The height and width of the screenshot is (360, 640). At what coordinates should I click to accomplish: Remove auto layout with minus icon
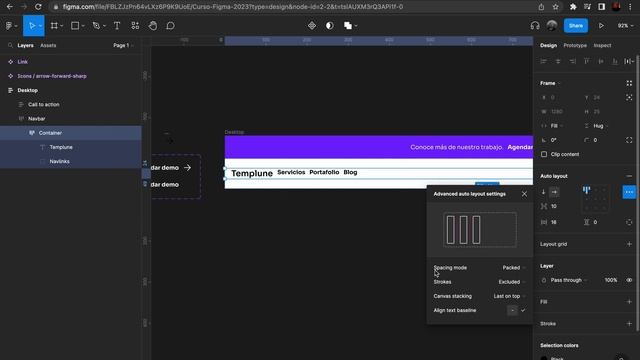[629, 176]
